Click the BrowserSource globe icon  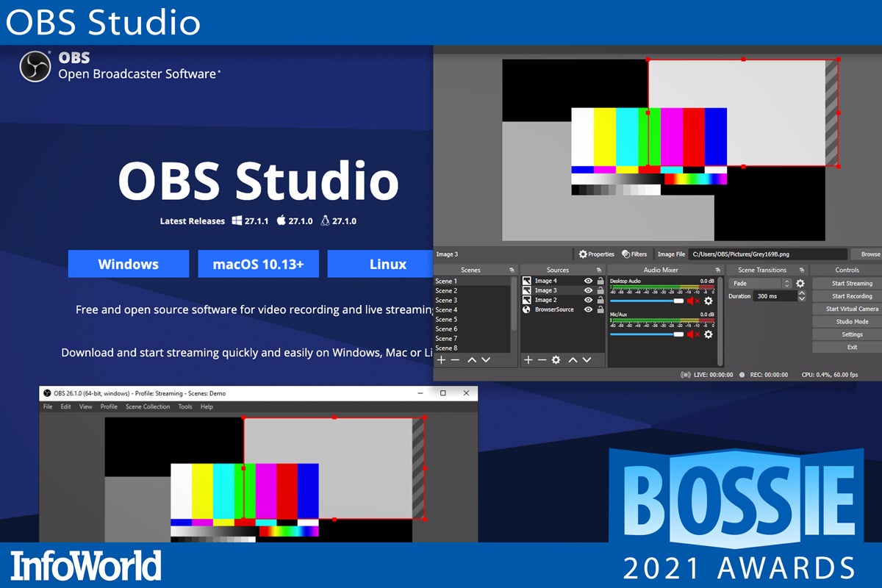click(x=527, y=309)
